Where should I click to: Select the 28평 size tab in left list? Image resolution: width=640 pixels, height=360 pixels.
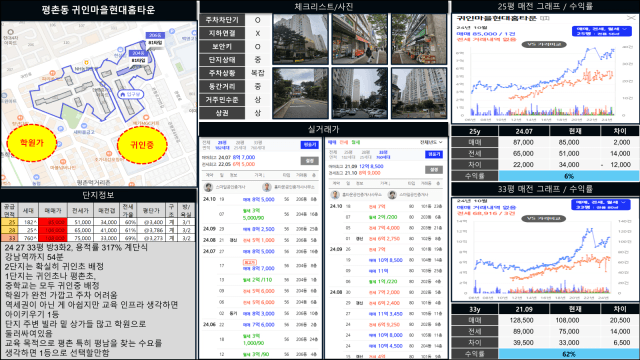[240, 145]
